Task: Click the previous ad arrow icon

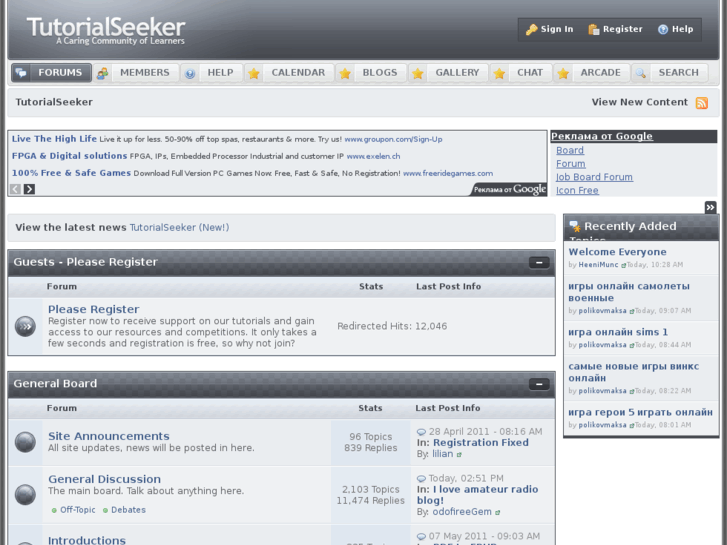Action: point(15,189)
